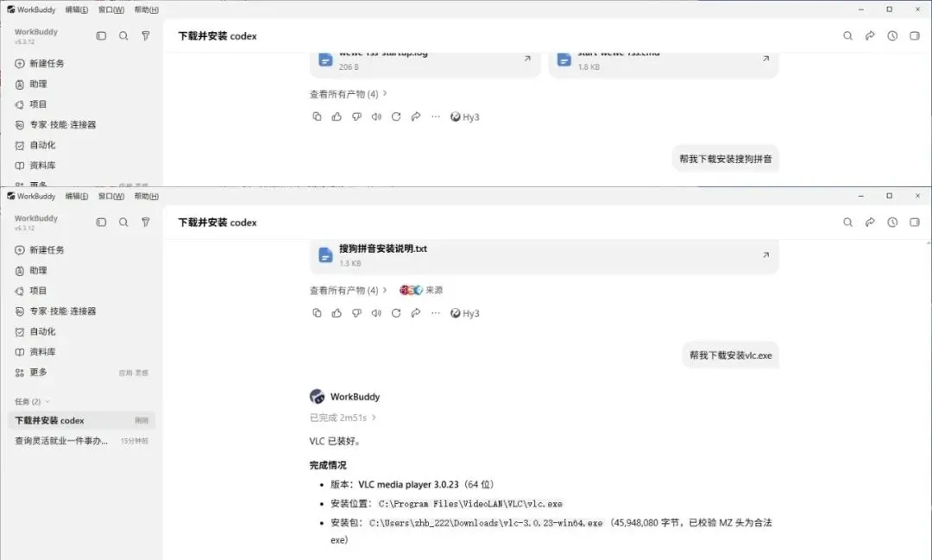The width and height of the screenshot is (932, 560).
Task: Forward the 搜狗拼音 reply using the share arrow
Action: (x=415, y=312)
